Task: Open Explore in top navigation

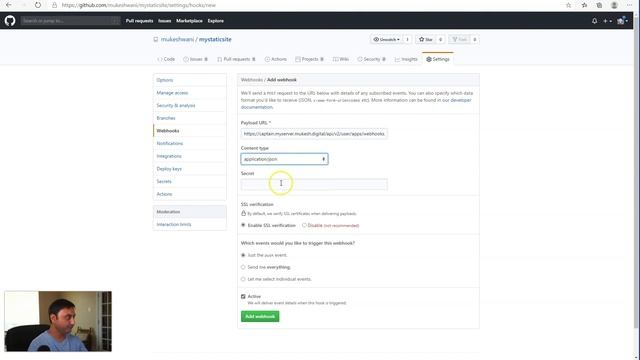Action: click(216, 21)
